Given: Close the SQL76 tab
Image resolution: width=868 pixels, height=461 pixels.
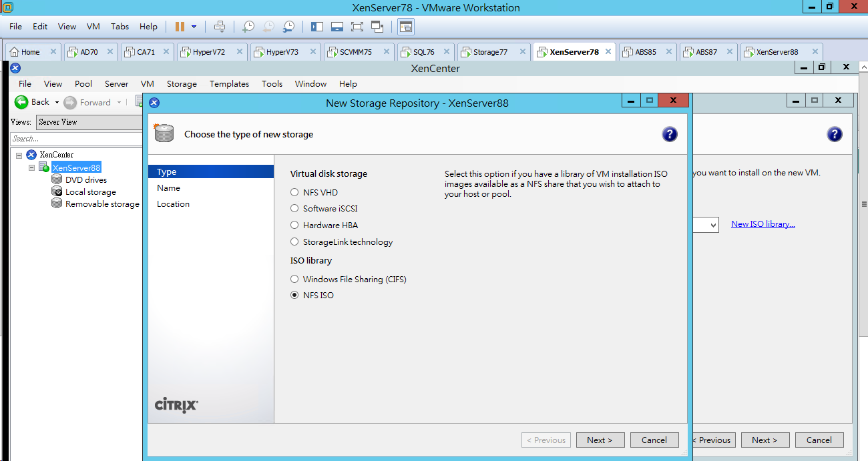Looking at the screenshot, I should [x=445, y=52].
